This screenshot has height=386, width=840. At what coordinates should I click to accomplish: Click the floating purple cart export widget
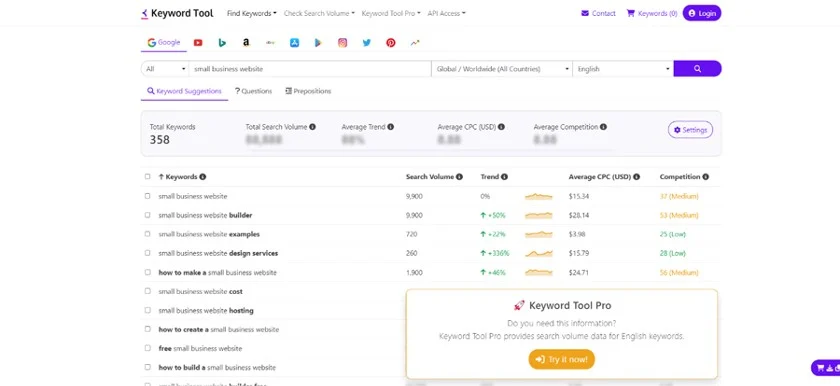pyautogui.click(x=826, y=368)
